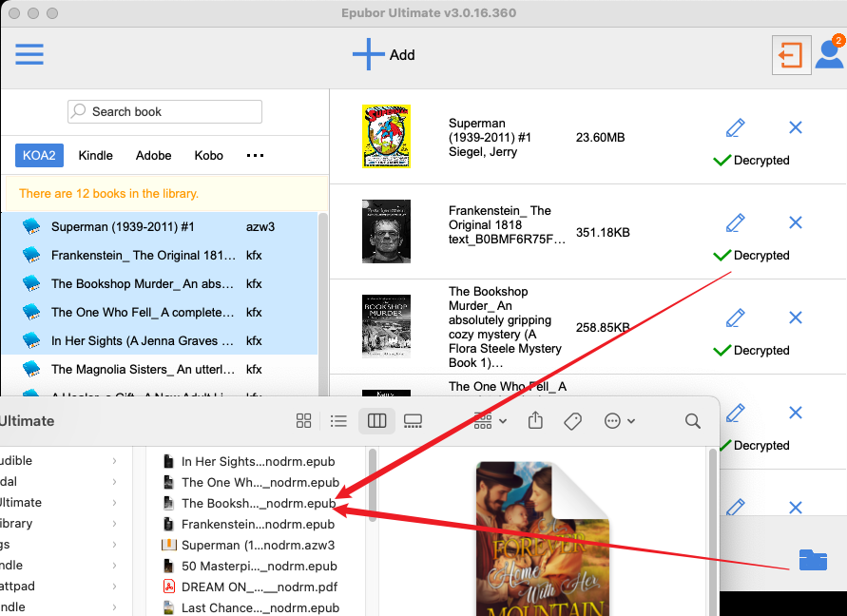This screenshot has height=616, width=847.
Task: Switch Finder to gallery view
Action: [x=413, y=421]
